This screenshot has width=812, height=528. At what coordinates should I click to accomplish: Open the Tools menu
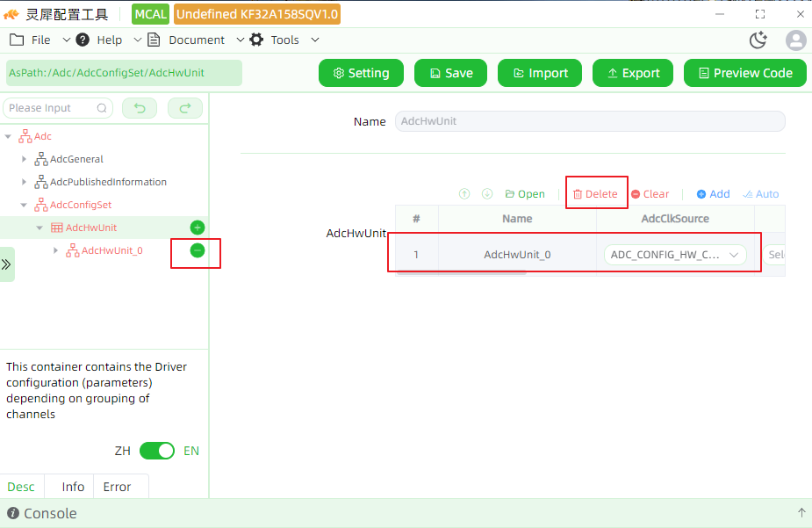(284, 40)
